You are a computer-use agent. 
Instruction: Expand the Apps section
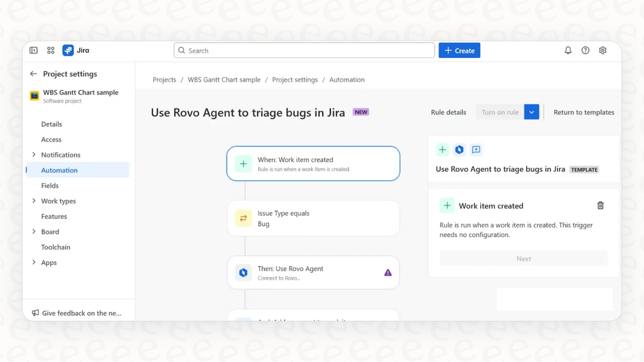34,262
